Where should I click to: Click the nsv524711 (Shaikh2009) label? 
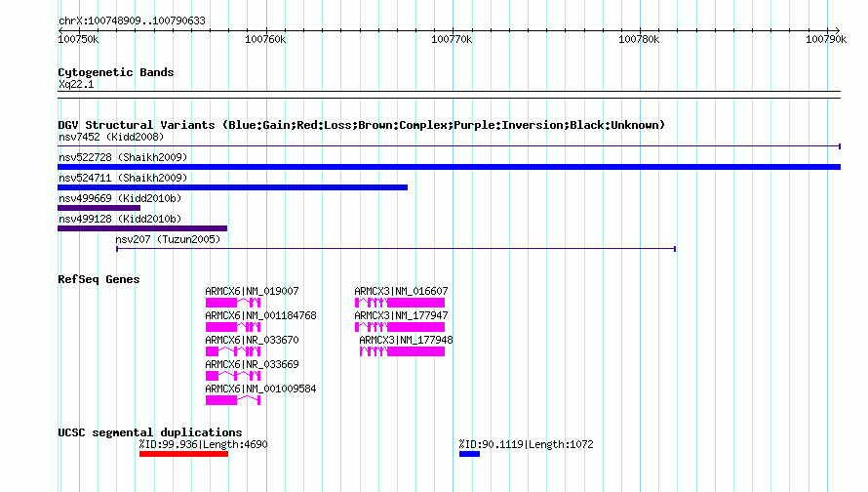coord(123,178)
